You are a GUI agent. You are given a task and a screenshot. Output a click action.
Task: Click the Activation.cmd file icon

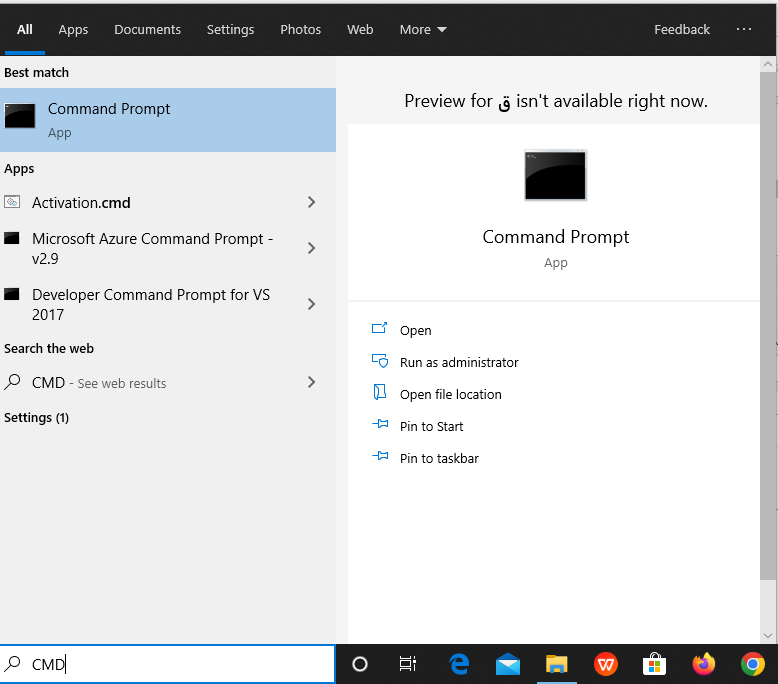[12, 202]
